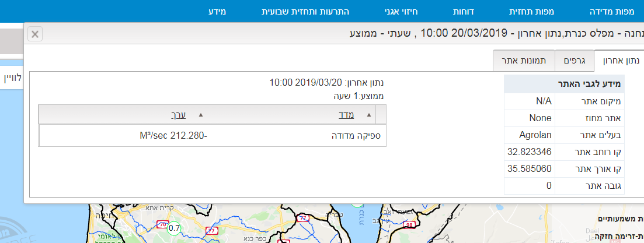Click the 0.7 station marker on map
This screenshot has height=243, width=644.
tap(174, 228)
